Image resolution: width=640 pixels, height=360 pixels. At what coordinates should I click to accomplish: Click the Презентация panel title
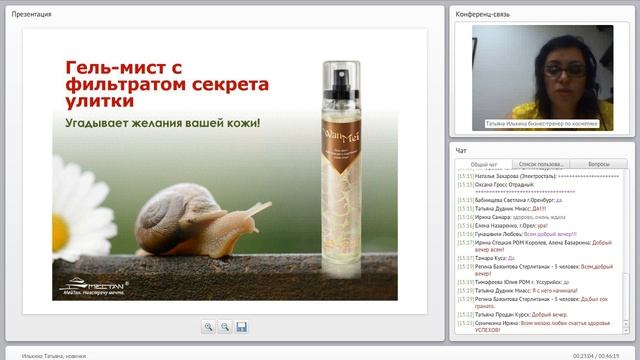point(31,14)
